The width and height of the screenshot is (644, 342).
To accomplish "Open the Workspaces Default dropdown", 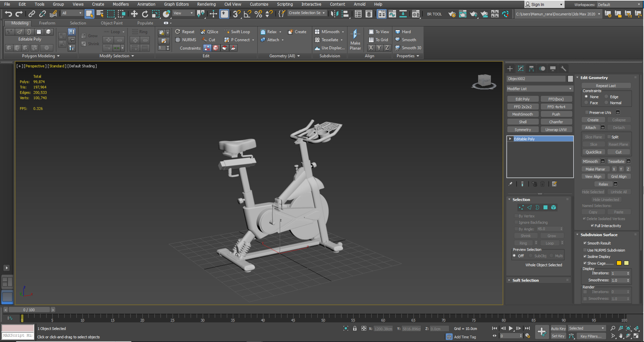I will click(619, 4).
